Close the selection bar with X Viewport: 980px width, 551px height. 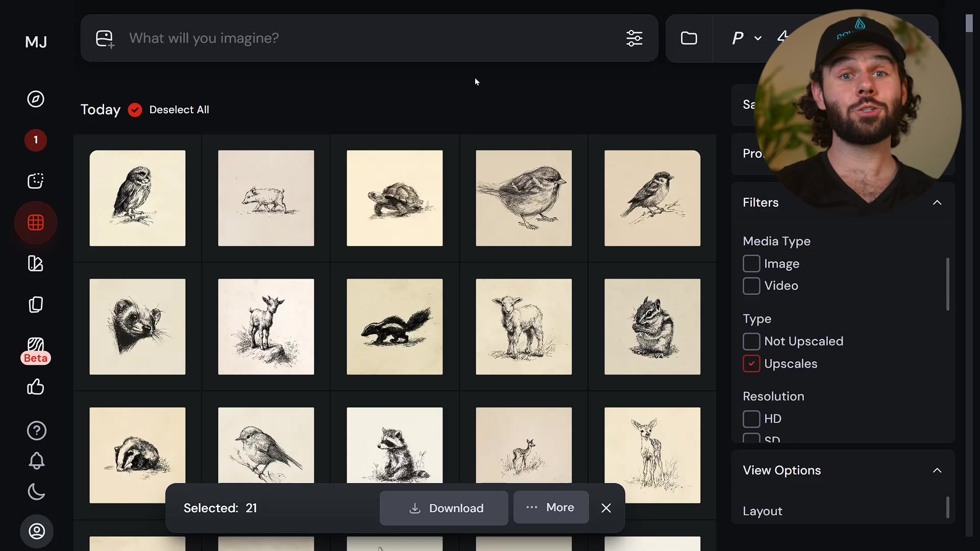(x=606, y=508)
